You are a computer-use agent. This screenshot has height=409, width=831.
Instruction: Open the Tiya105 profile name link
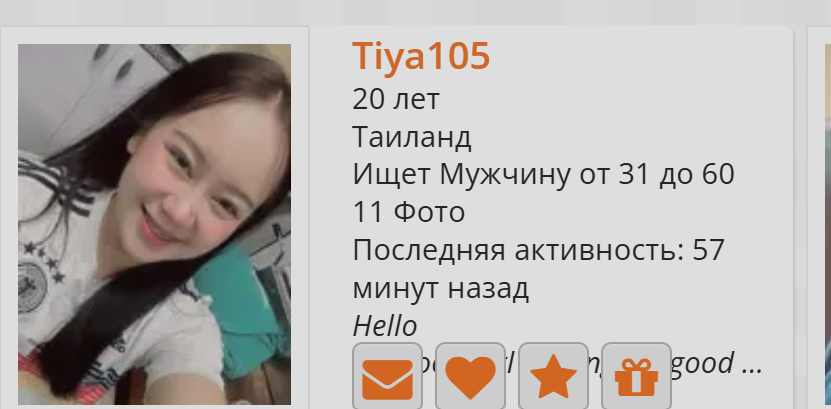[421, 56]
